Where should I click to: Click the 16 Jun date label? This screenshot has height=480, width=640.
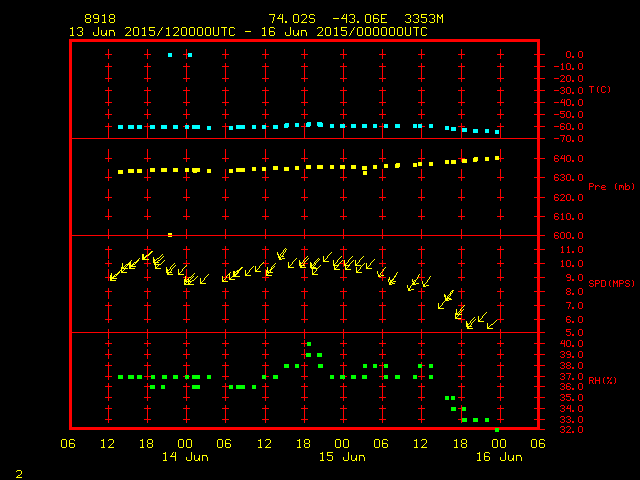(500, 457)
